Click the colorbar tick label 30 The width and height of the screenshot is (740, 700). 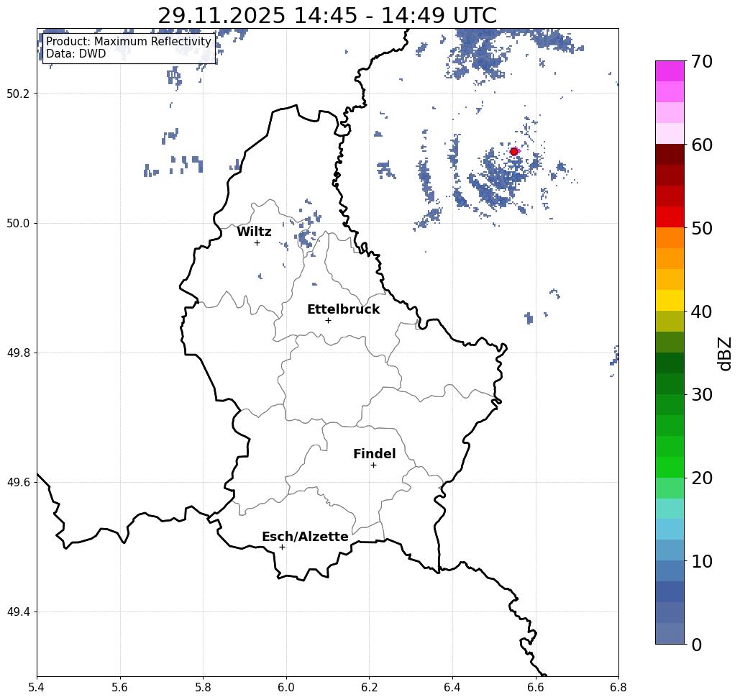coord(702,394)
